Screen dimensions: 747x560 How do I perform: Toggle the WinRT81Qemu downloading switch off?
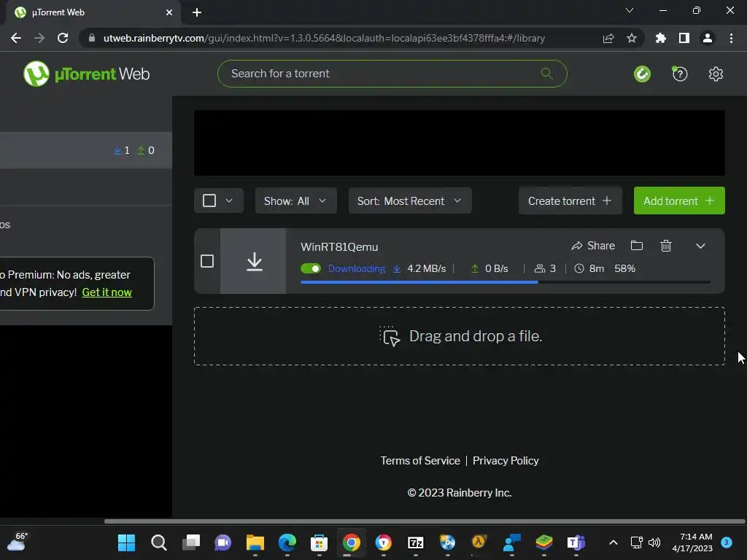pos(311,268)
